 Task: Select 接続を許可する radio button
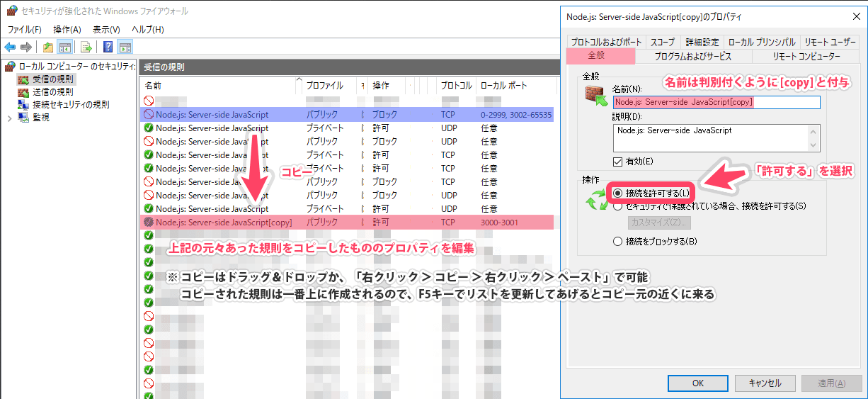point(618,193)
